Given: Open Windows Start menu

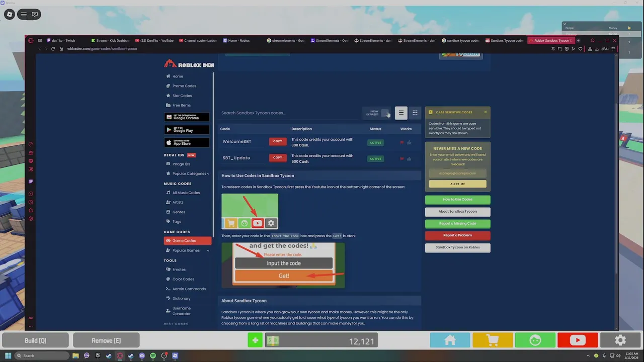Looking at the screenshot, I should coord(8,356).
